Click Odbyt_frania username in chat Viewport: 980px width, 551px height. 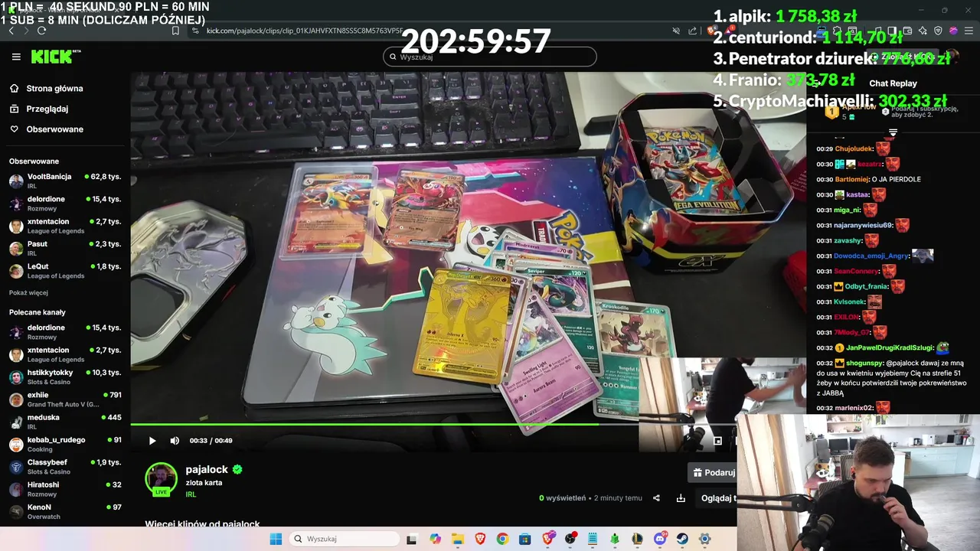866,286
